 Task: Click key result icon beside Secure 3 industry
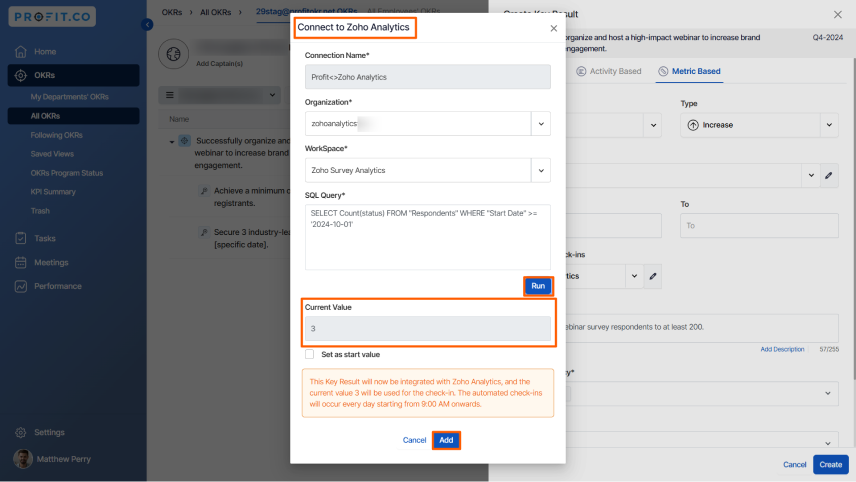[204, 232]
